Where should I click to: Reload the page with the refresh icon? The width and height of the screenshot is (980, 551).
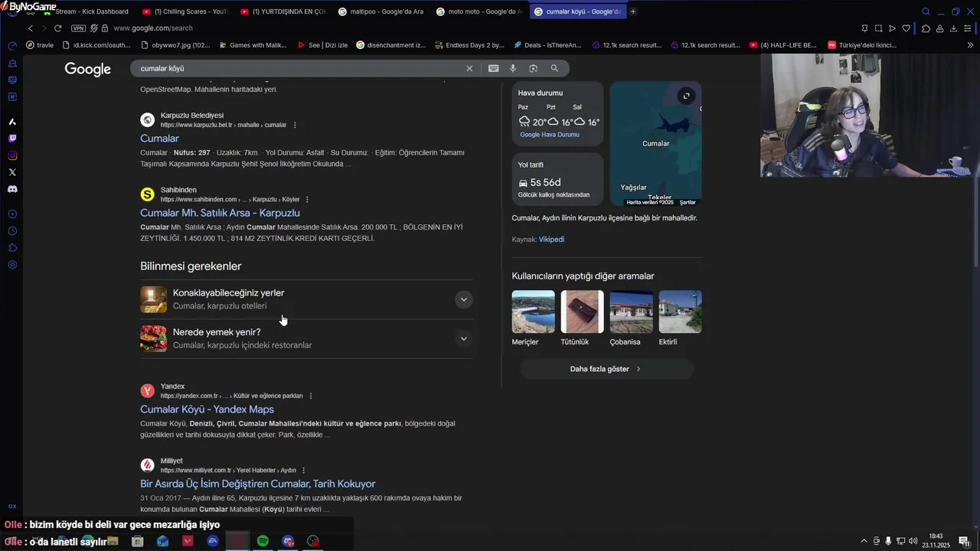(x=57, y=28)
